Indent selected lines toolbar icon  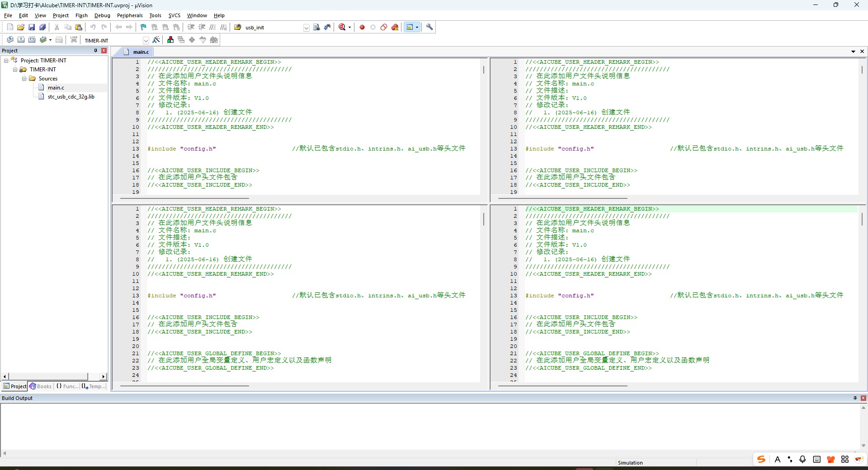[191, 27]
